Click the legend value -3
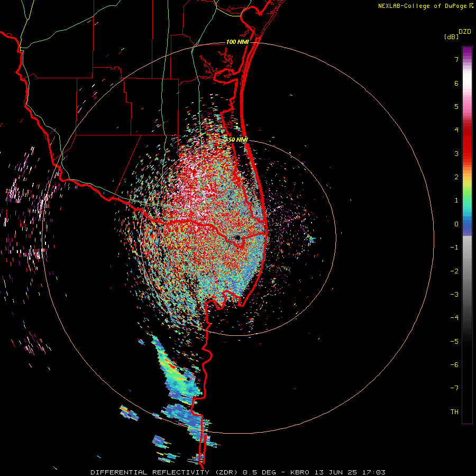Image resolution: width=476 pixels, height=476 pixels. tap(454, 295)
